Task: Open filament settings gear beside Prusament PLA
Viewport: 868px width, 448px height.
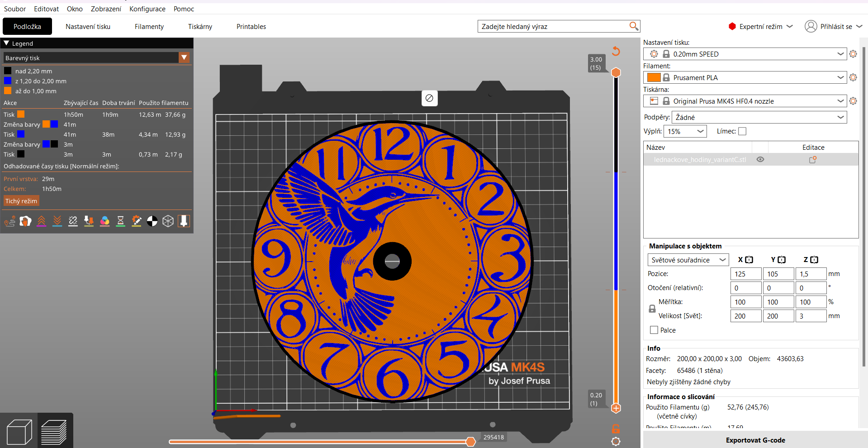Action: click(x=853, y=77)
